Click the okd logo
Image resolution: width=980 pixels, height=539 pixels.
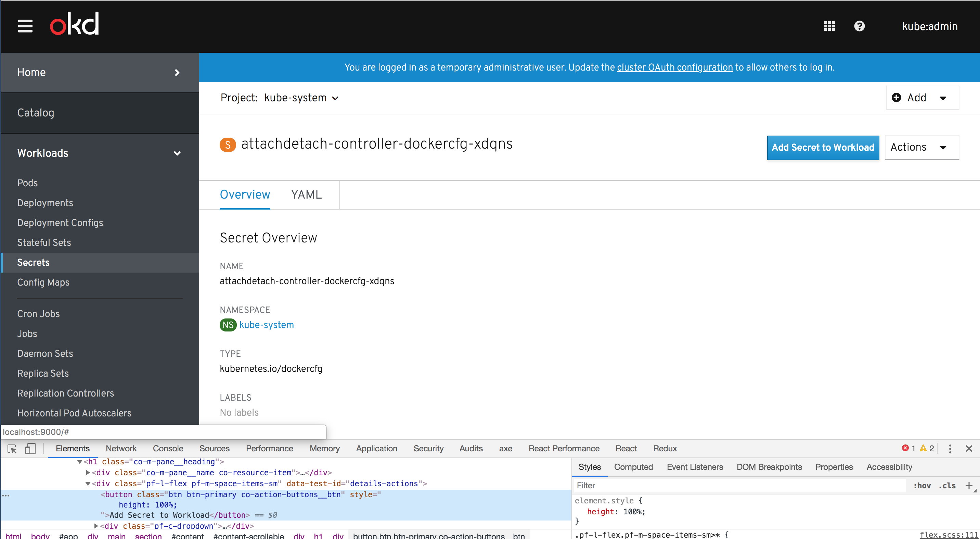click(x=75, y=24)
